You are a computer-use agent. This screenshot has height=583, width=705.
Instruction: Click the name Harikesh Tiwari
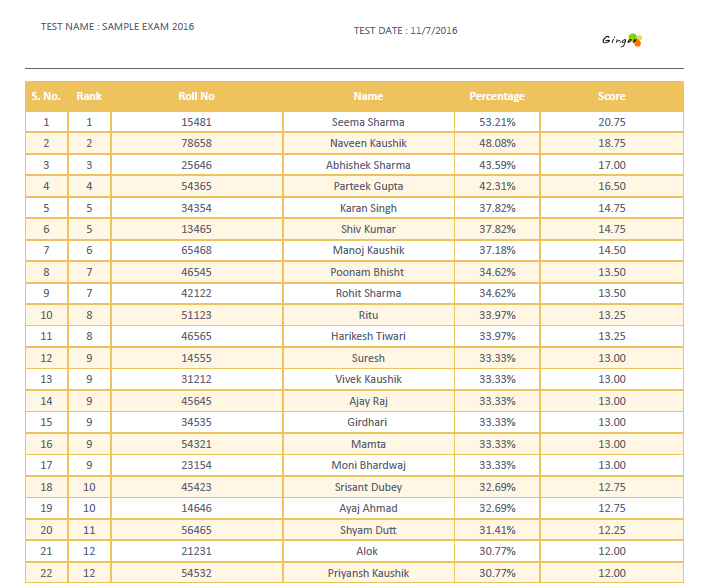368,337
